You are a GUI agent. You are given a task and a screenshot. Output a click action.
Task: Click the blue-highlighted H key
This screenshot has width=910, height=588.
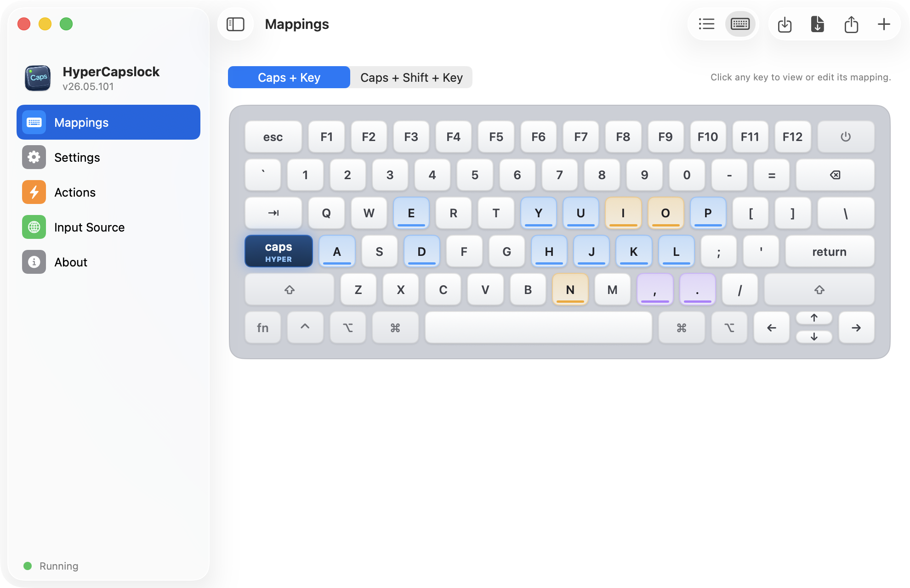pos(549,251)
